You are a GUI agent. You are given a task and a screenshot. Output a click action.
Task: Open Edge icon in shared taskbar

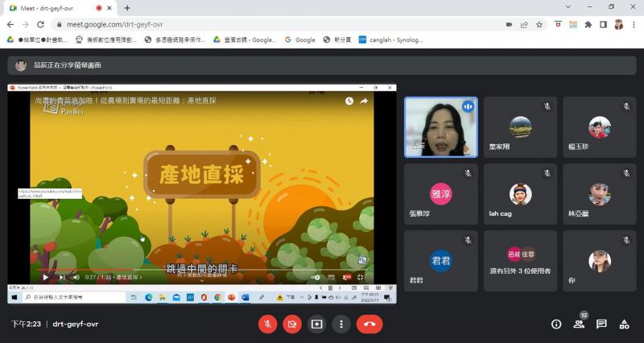(148, 297)
